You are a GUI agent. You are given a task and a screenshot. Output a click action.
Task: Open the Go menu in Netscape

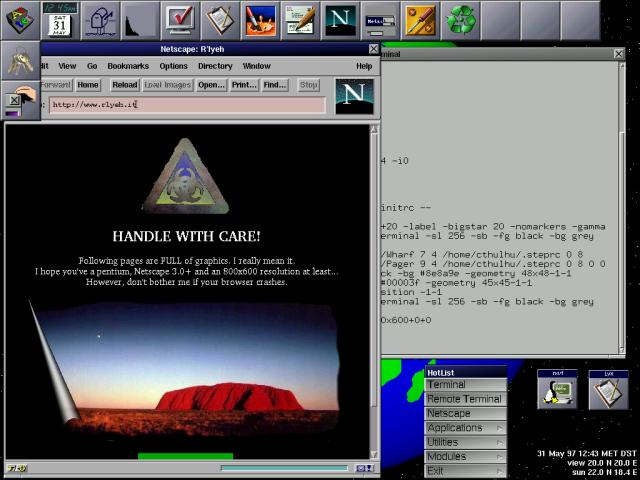(92, 66)
